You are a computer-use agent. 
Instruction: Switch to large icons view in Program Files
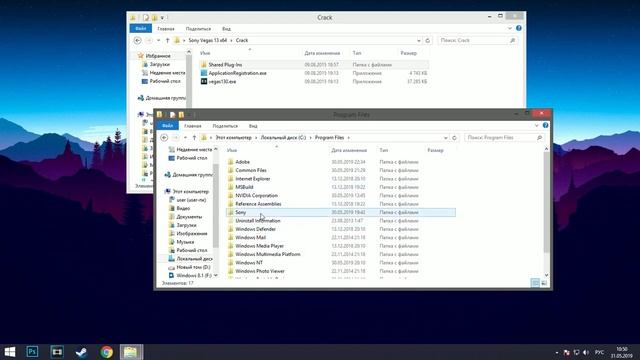click(x=544, y=283)
